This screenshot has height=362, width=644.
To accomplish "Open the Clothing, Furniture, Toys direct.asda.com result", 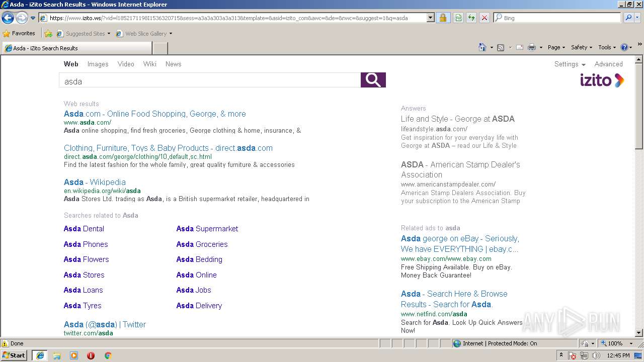I will [168, 148].
